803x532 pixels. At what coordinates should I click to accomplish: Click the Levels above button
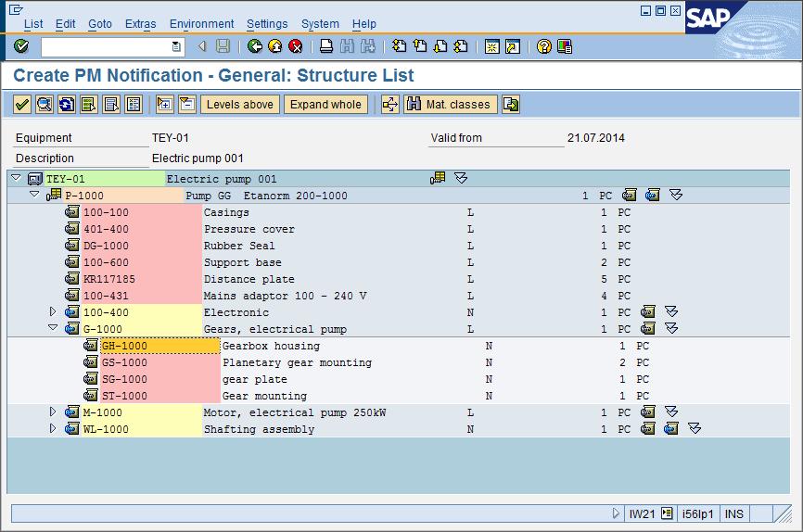pyautogui.click(x=239, y=105)
